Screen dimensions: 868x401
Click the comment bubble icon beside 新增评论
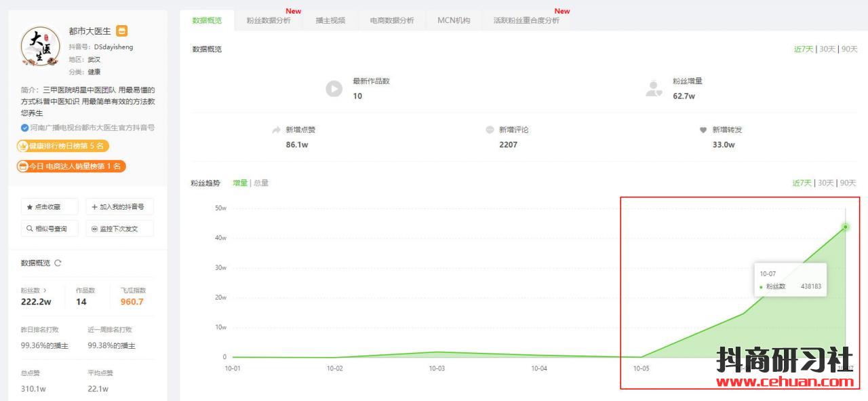[x=490, y=130]
